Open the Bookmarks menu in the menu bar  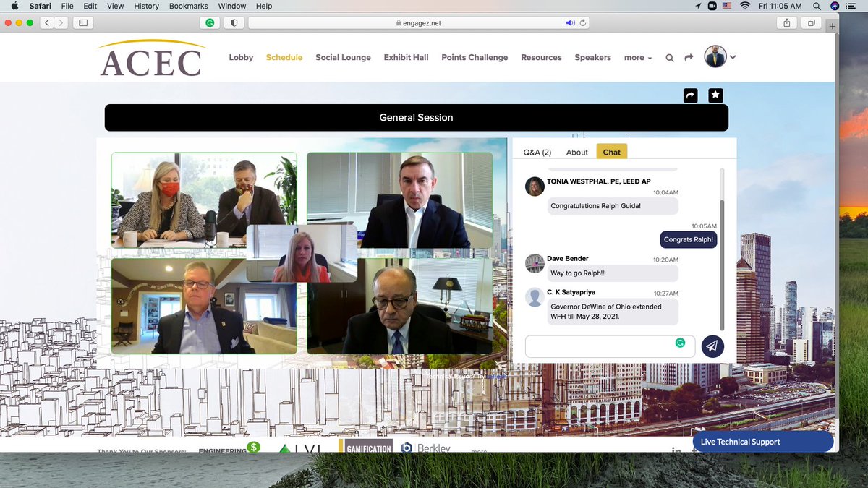coord(189,6)
